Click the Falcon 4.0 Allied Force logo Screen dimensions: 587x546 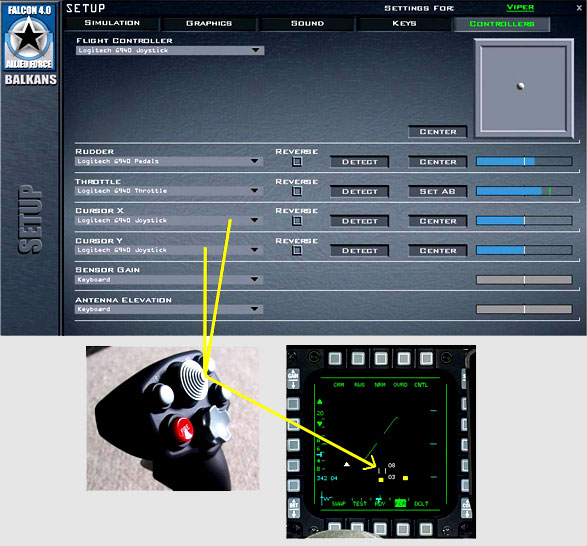(x=29, y=37)
